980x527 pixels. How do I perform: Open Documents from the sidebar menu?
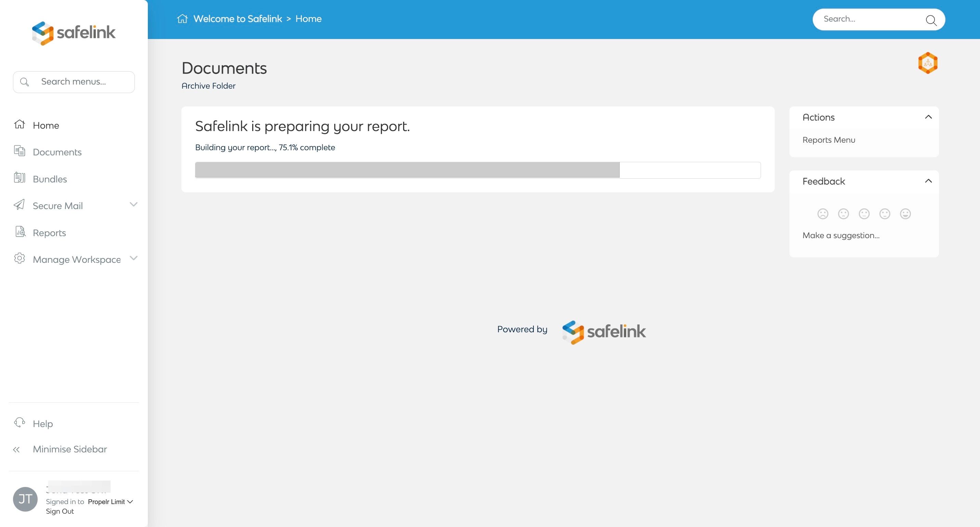pos(57,152)
